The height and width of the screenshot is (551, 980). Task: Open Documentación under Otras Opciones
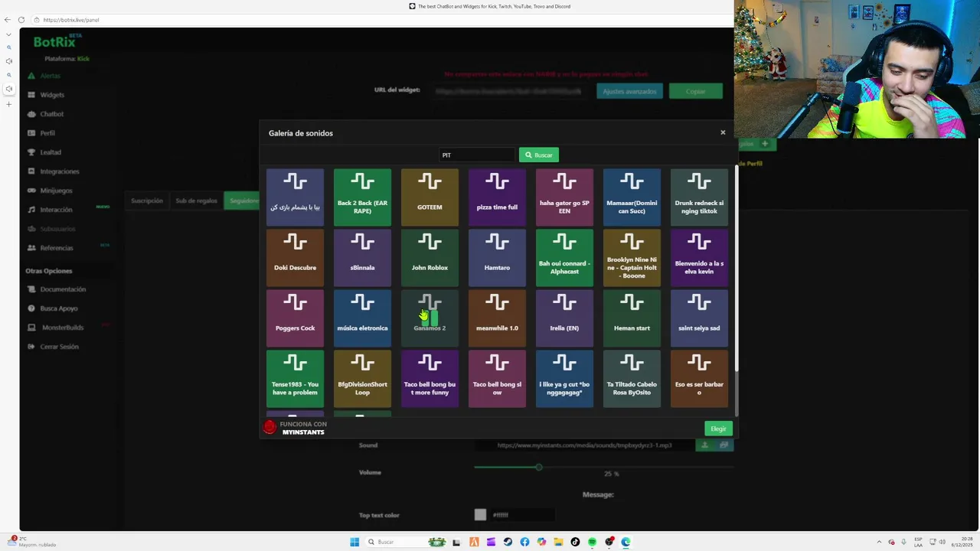click(63, 289)
